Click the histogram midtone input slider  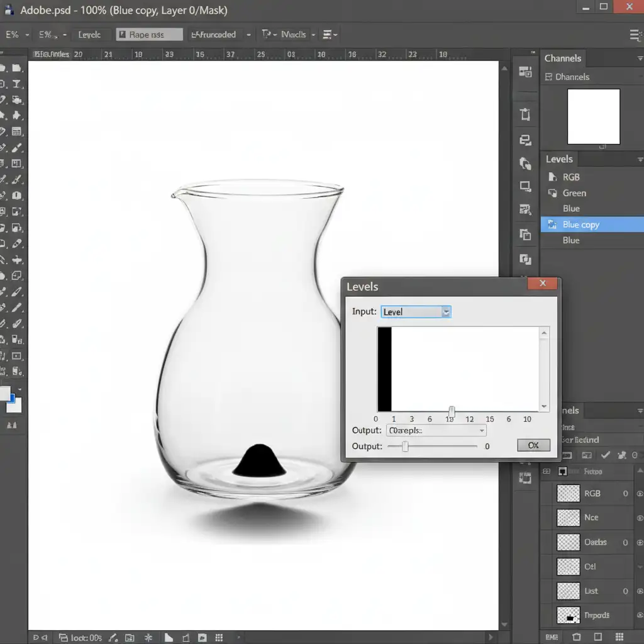[x=451, y=411]
